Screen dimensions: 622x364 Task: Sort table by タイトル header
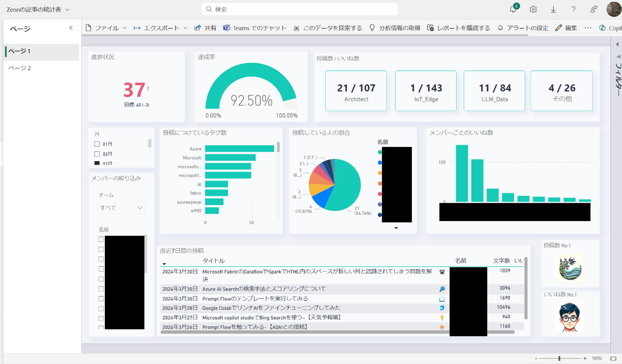pyautogui.click(x=214, y=261)
